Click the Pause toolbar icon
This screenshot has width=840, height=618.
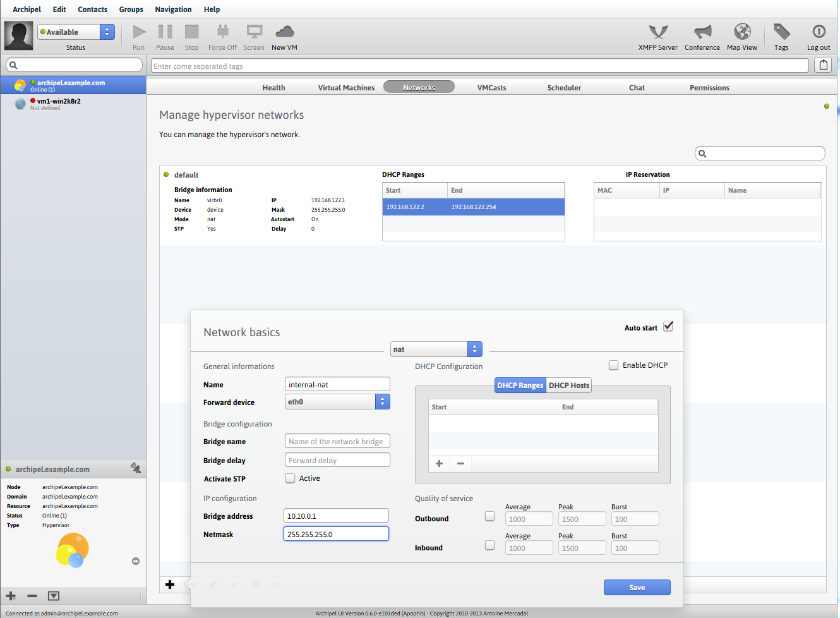click(x=165, y=32)
